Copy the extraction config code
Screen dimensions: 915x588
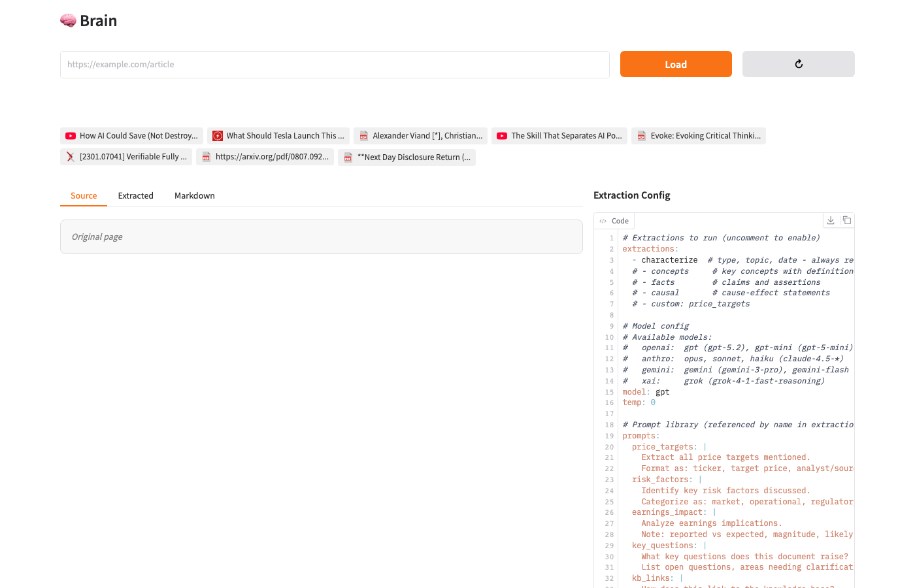pos(846,220)
